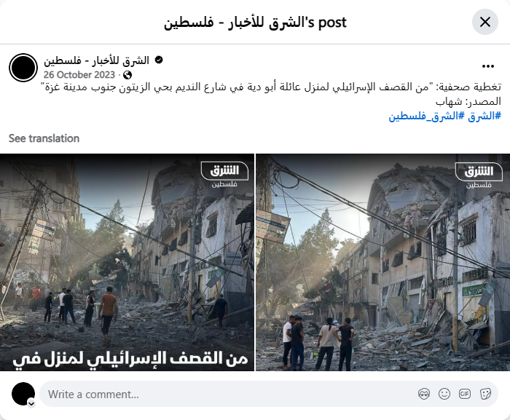510x420 pixels.
Task: Click the الشرق logo on left photo
Action: pos(224,175)
